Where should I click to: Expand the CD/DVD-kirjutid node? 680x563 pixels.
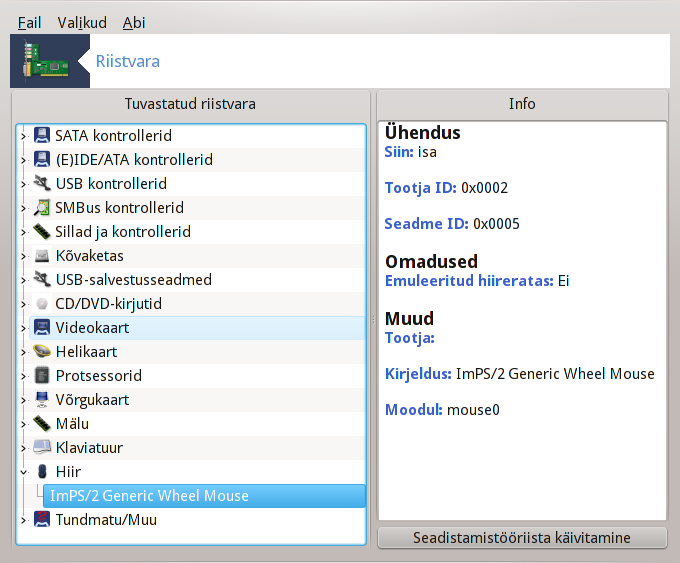pyautogui.click(x=23, y=304)
